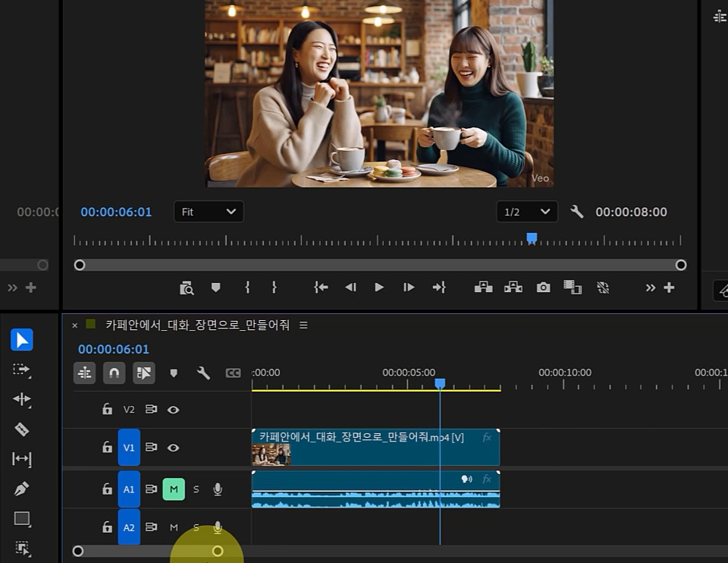Viewport: 728px width, 563px height.
Task: Target the A1 audio track
Action: (x=129, y=489)
